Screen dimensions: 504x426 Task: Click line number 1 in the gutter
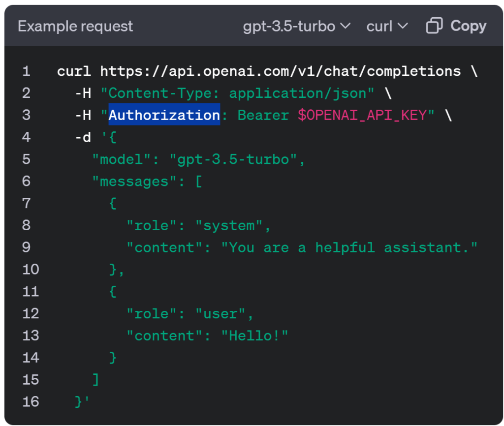26,71
